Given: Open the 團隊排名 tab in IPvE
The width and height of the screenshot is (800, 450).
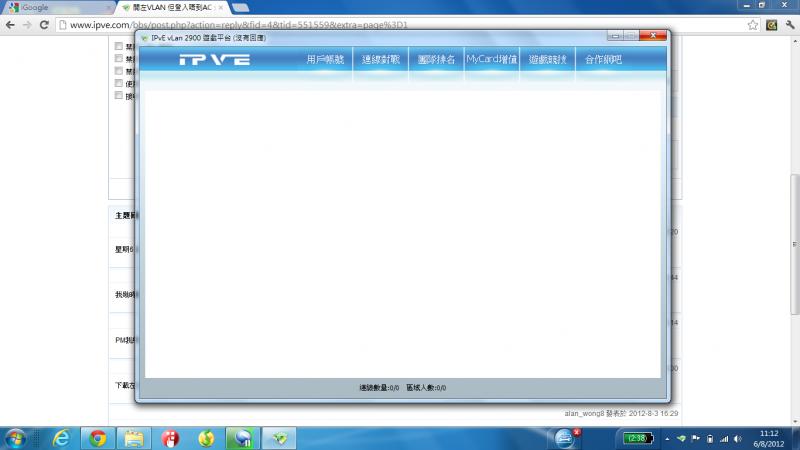Looking at the screenshot, I should coord(436,60).
